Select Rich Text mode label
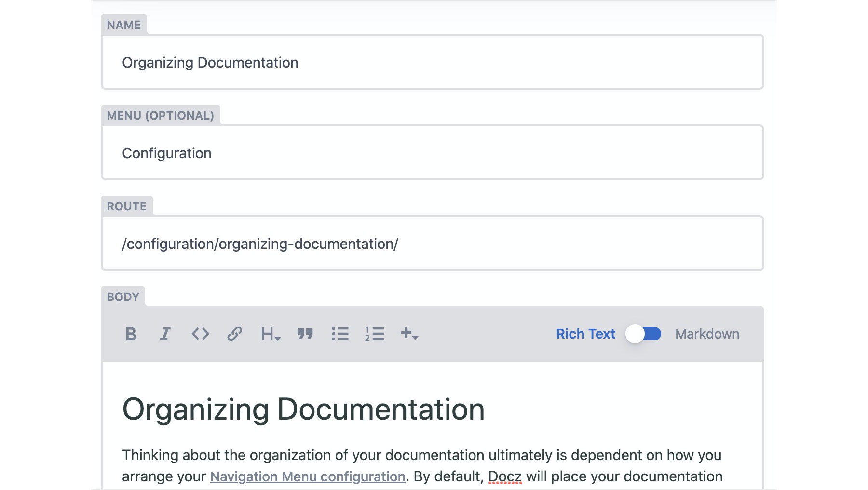 click(585, 334)
